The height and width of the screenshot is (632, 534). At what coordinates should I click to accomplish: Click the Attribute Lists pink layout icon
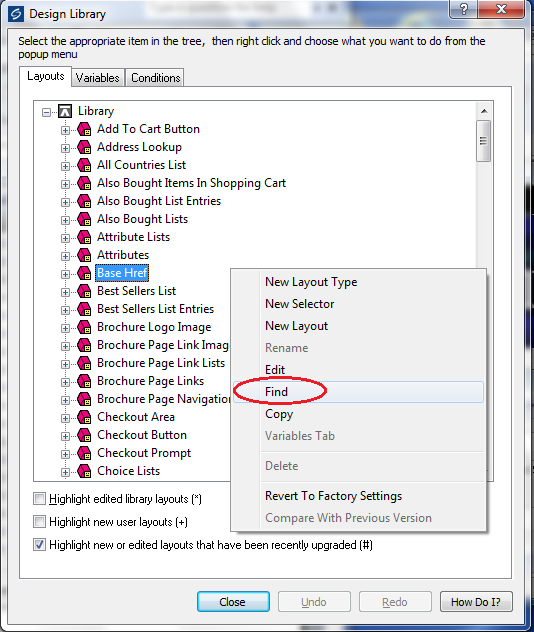(x=84, y=237)
